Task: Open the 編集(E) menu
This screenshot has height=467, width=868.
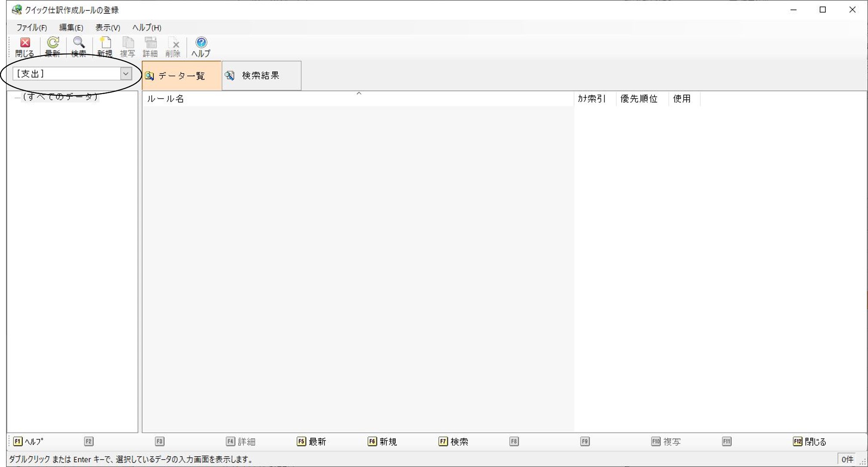Action: [71, 28]
